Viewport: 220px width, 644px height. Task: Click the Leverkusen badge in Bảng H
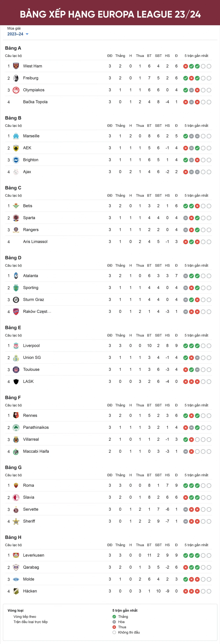(16, 555)
